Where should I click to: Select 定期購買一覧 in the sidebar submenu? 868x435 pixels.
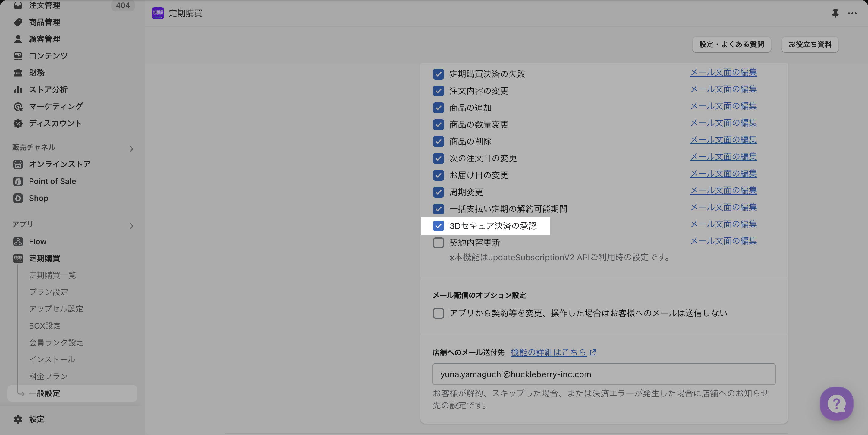(x=52, y=275)
